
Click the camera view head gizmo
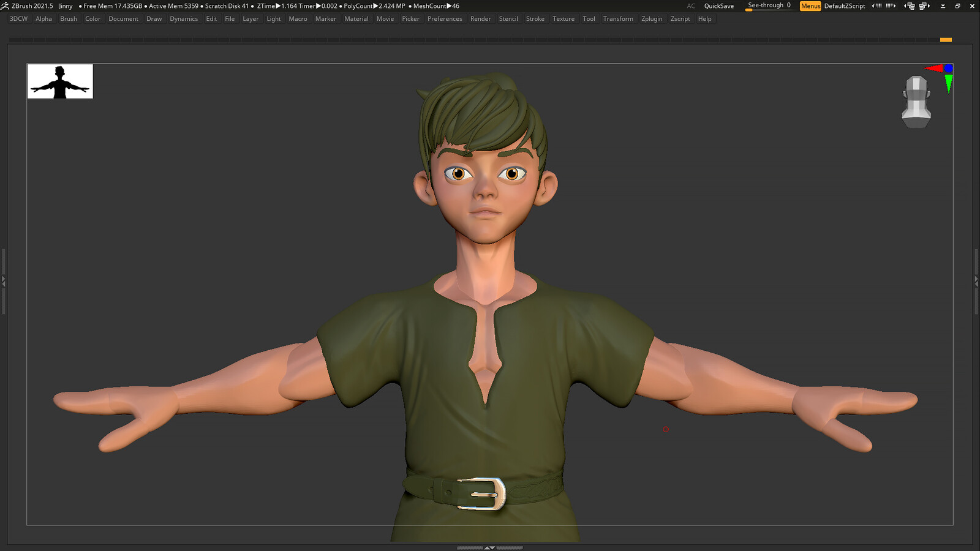tap(916, 102)
